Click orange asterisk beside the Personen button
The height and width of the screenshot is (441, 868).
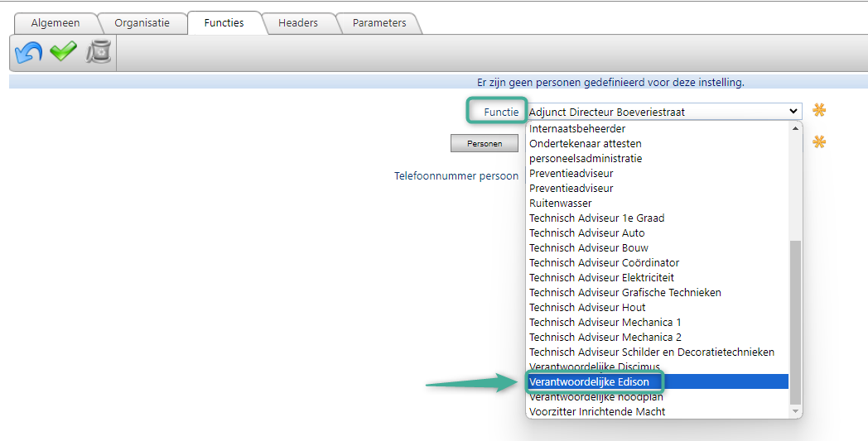pyautogui.click(x=819, y=142)
